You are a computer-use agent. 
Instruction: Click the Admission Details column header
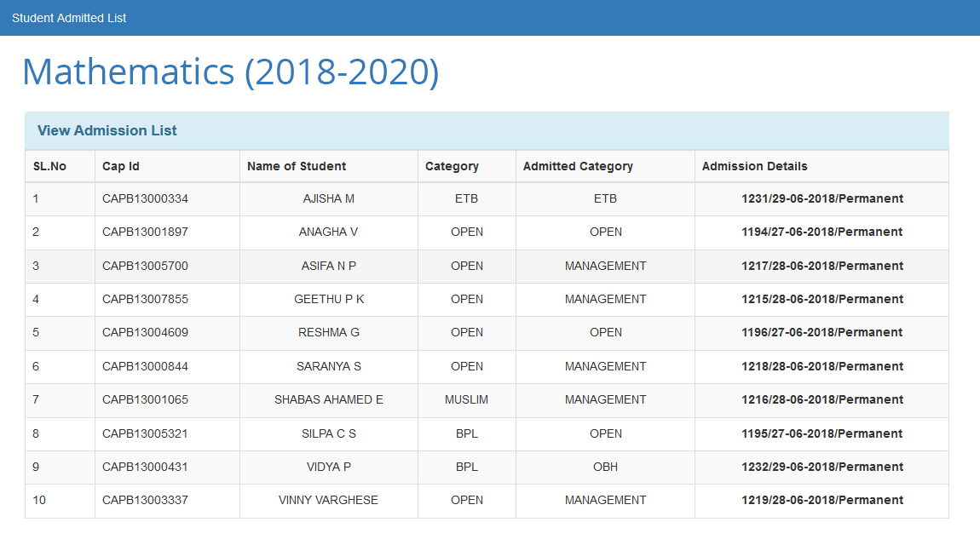click(754, 166)
